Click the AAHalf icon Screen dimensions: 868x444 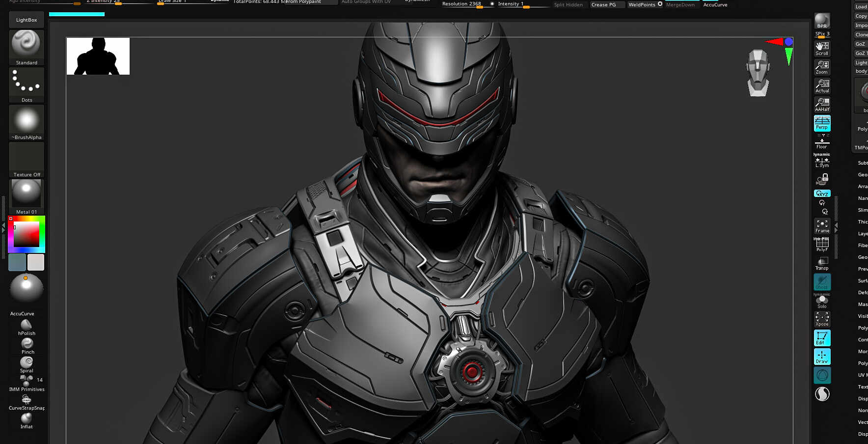(822, 103)
